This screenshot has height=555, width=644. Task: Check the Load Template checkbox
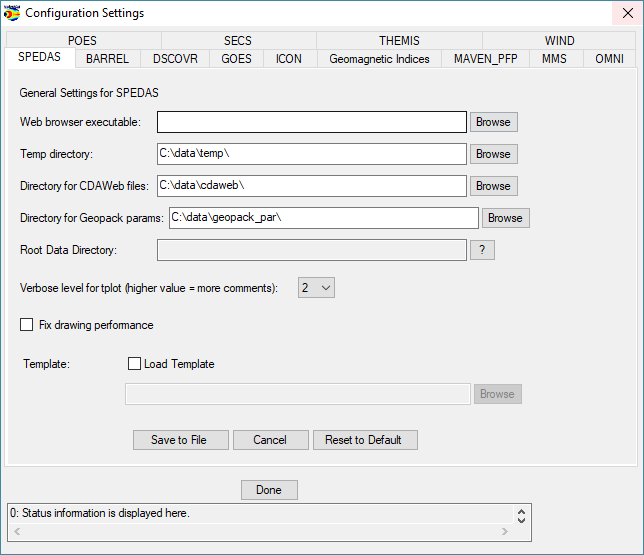pyautogui.click(x=135, y=364)
